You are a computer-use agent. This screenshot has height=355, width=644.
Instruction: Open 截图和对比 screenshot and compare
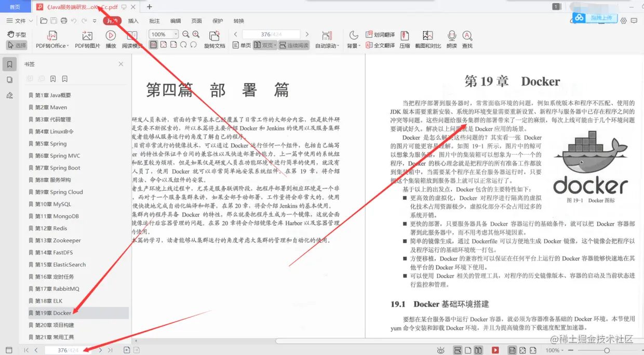click(428, 39)
